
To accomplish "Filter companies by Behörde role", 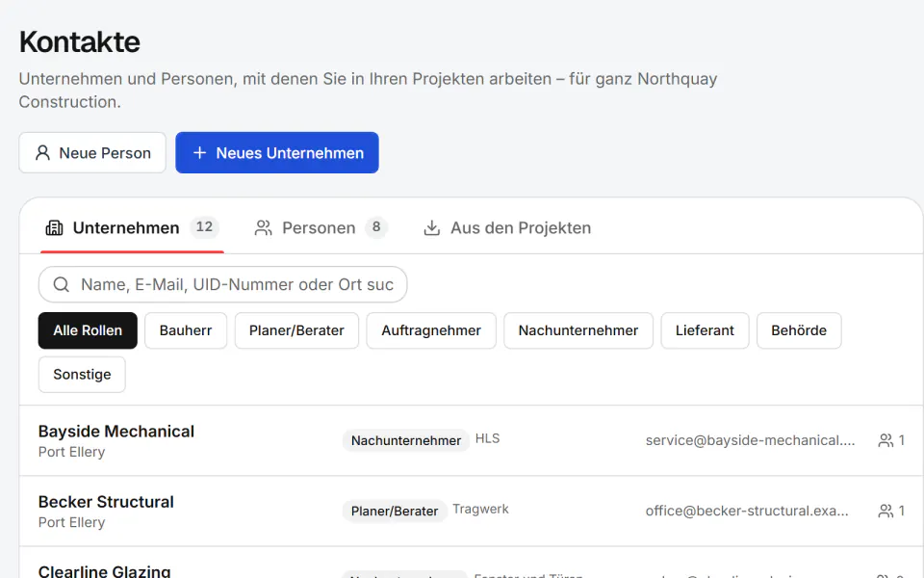I will click(799, 330).
